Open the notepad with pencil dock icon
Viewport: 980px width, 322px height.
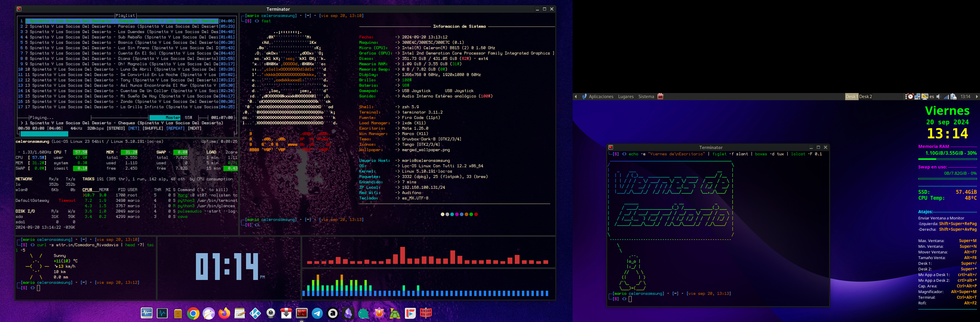tap(240, 313)
